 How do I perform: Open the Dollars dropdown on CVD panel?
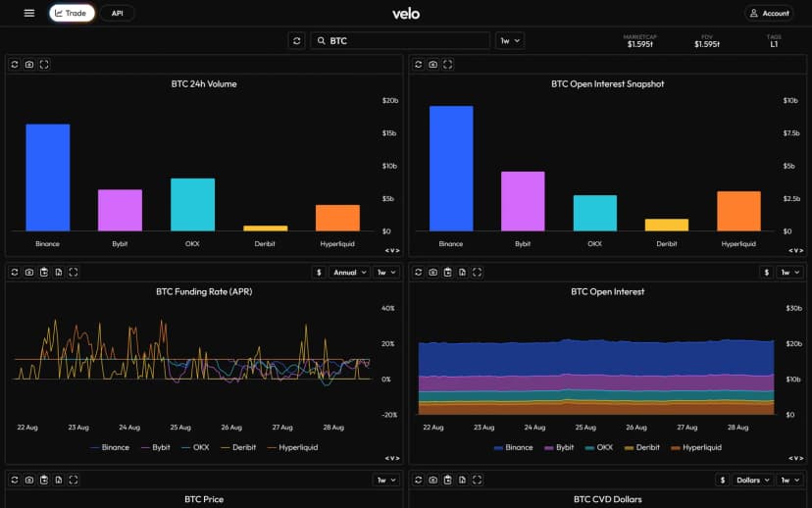tap(753, 480)
